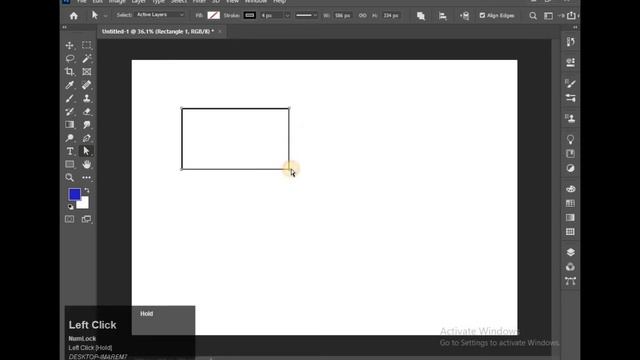This screenshot has height=360, width=640.
Task: Select the Type tool
Action: click(70, 151)
